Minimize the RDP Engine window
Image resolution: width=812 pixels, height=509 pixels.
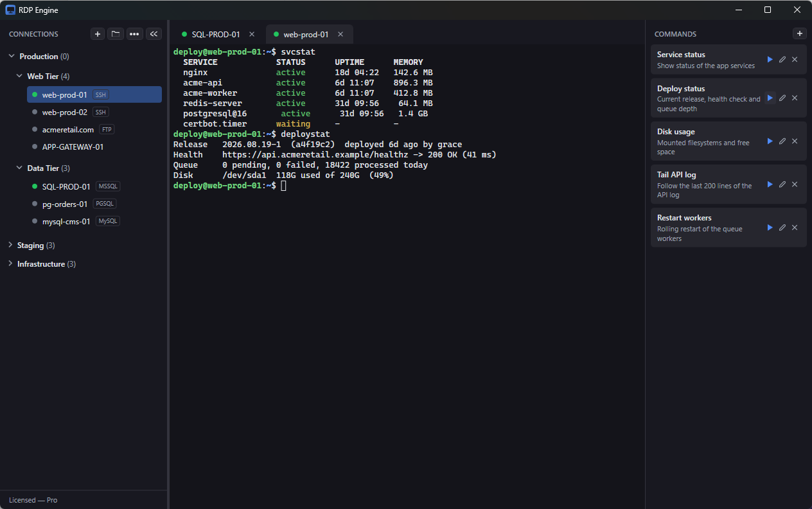coord(738,10)
